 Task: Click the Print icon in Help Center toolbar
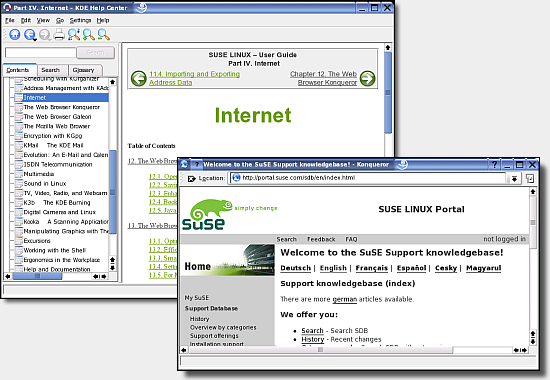[x=59, y=34]
